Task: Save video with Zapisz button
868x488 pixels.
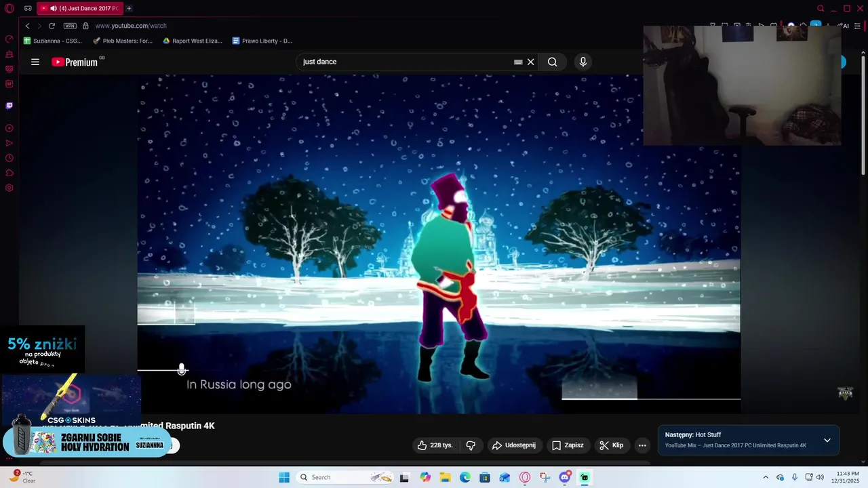Action: pyautogui.click(x=568, y=445)
